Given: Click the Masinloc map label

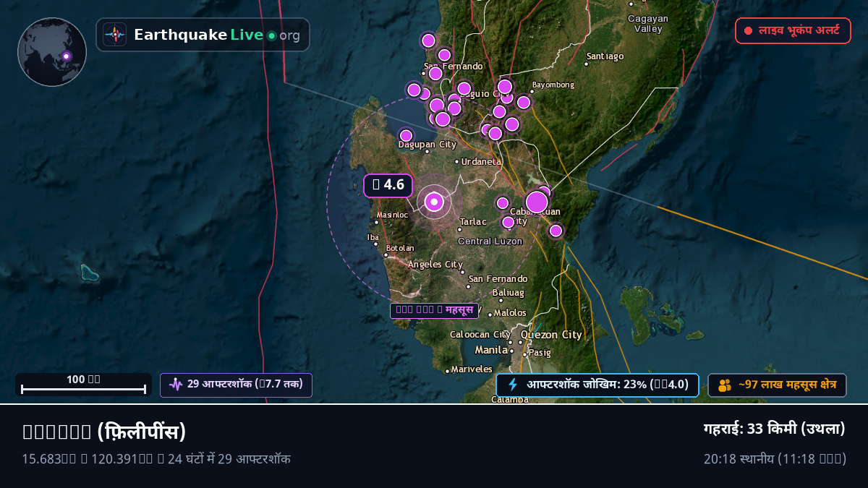Looking at the screenshot, I should coord(392,215).
